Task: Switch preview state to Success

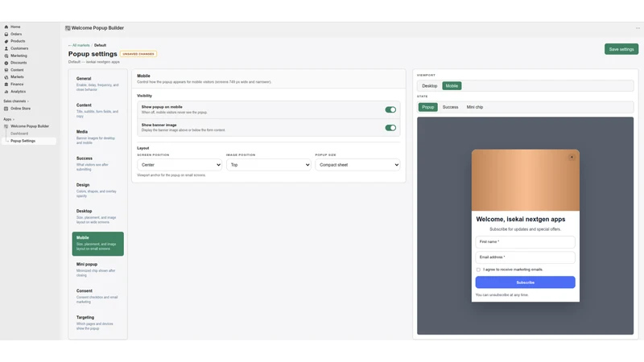Action: click(x=450, y=107)
